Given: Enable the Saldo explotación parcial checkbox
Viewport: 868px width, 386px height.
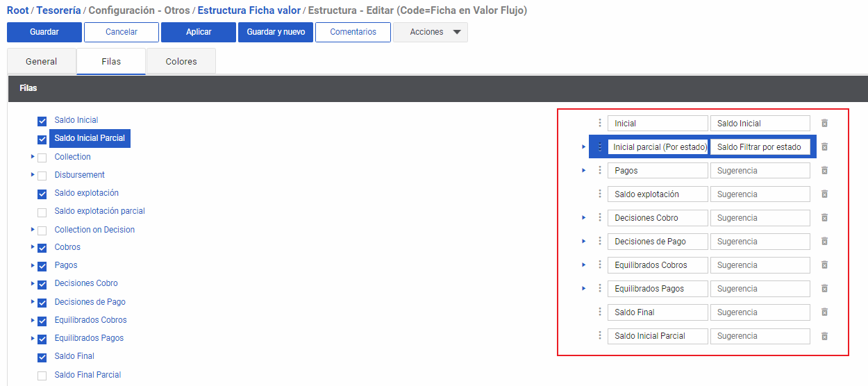Looking at the screenshot, I should [x=42, y=212].
